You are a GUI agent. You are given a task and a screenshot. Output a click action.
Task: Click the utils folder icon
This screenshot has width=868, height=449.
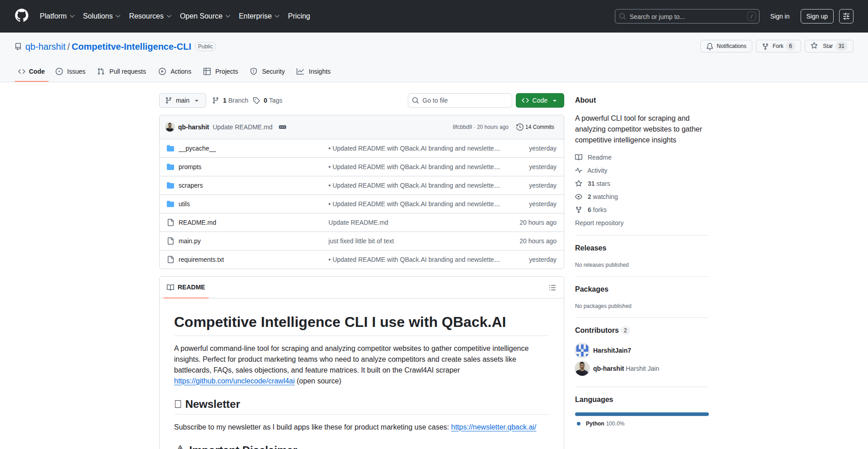click(x=170, y=204)
